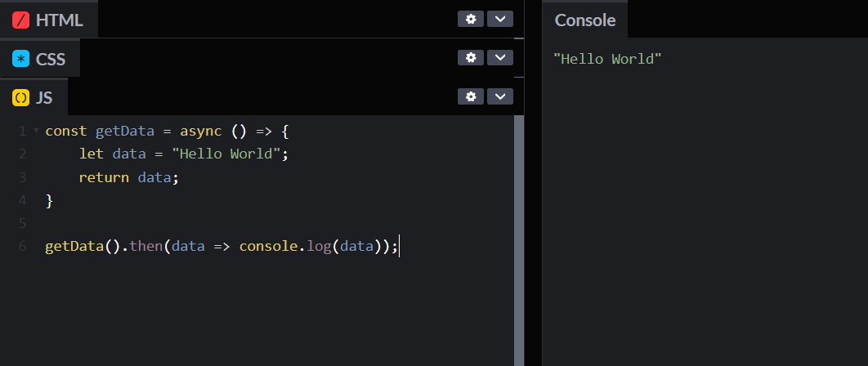Expand the HTML editor dropdown chevron

[x=500, y=19]
